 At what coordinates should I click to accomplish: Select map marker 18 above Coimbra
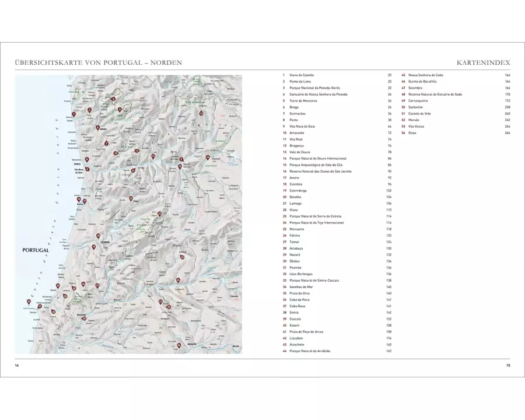coord(98,236)
